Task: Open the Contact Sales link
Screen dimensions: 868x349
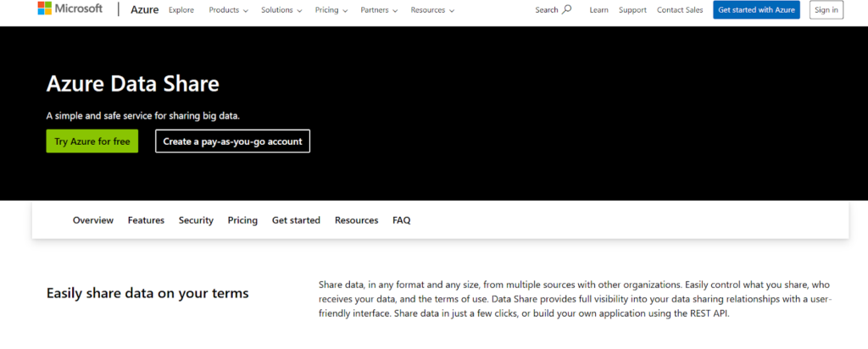Action: click(680, 10)
